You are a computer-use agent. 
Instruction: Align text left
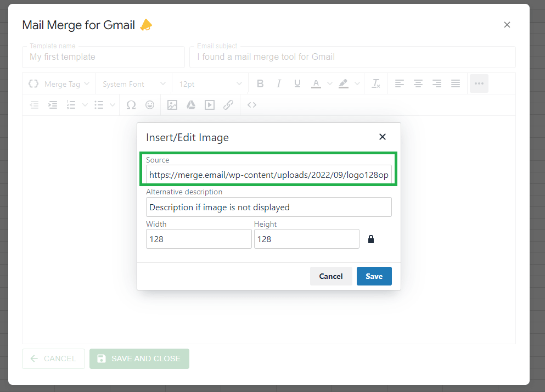coord(400,83)
